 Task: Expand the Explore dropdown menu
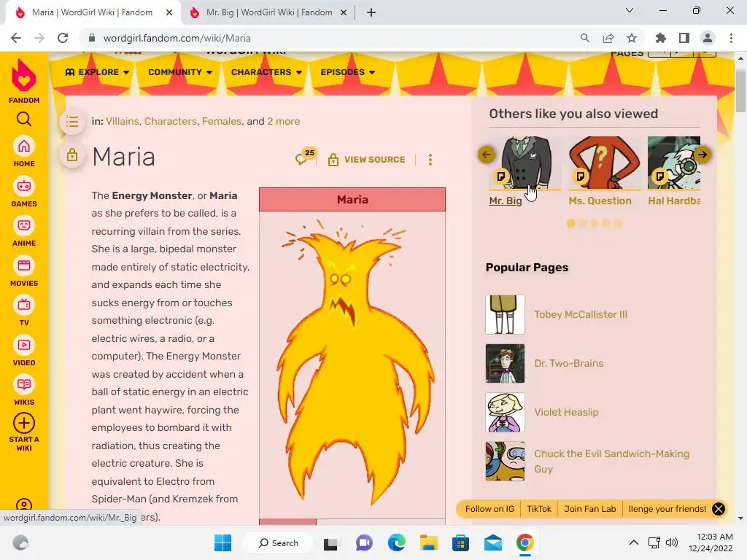pyautogui.click(x=97, y=72)
